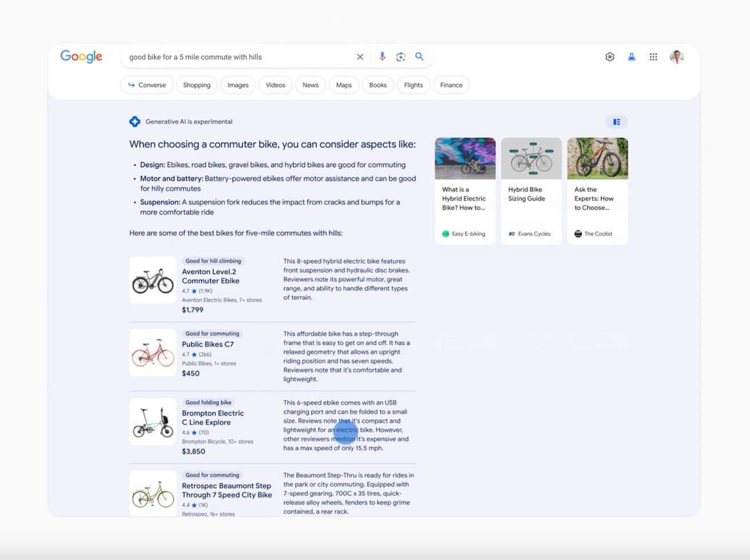The width and height of the screenshot is (750, 560).
Task: Open the settings gear icon
Action: pyautogui.click(x=610, y=57)
